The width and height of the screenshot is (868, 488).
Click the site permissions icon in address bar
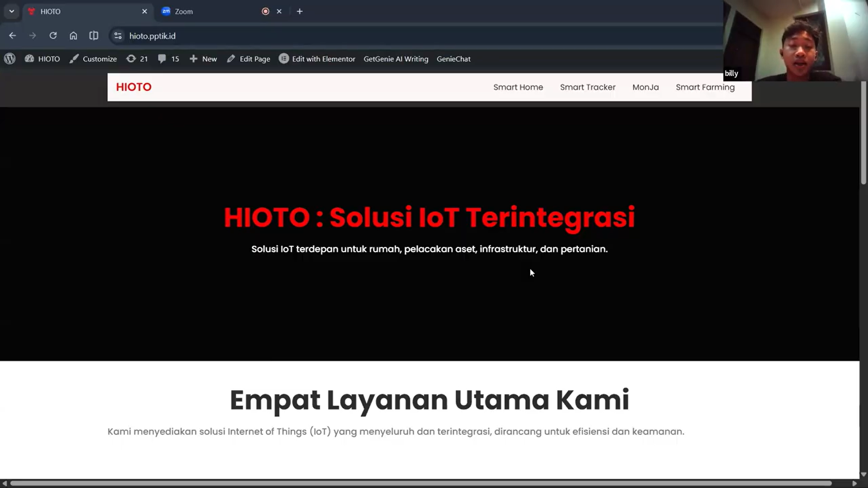coord(117,36)
